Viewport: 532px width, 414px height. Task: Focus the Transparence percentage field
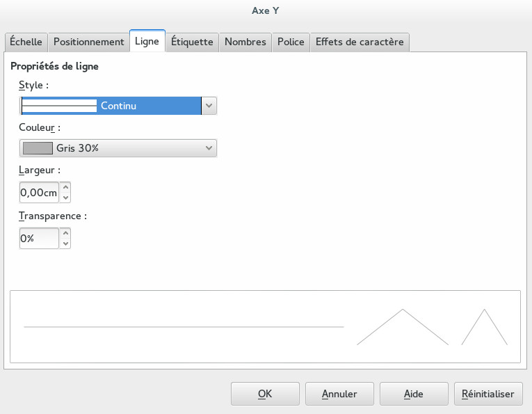(x=39, y=239)
